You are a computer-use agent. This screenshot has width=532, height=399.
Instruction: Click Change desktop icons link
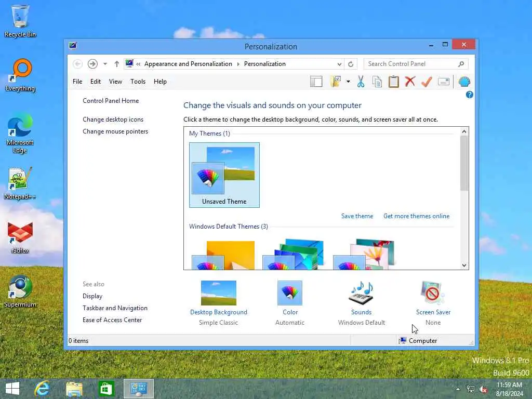pos(113,119)
